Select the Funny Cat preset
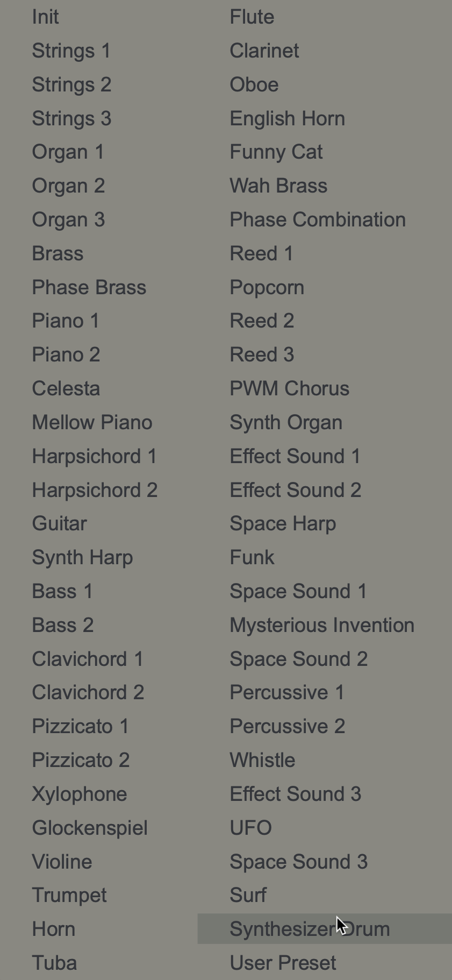The image size is (452, 980). click(x=276, y=152)
